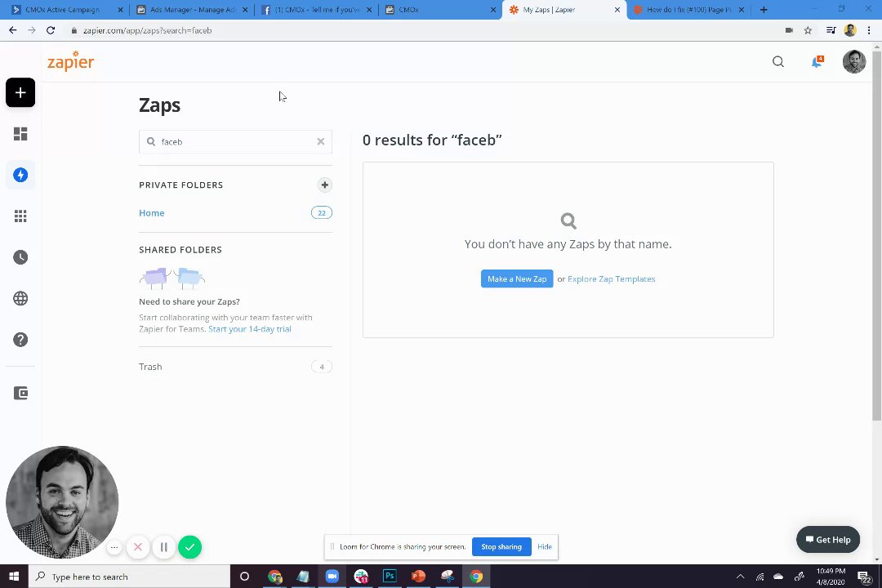Click the Windows taskbar search box
The height and width of the screenshot is (588, 882).
pyautogui.click(x=129, y=577)
